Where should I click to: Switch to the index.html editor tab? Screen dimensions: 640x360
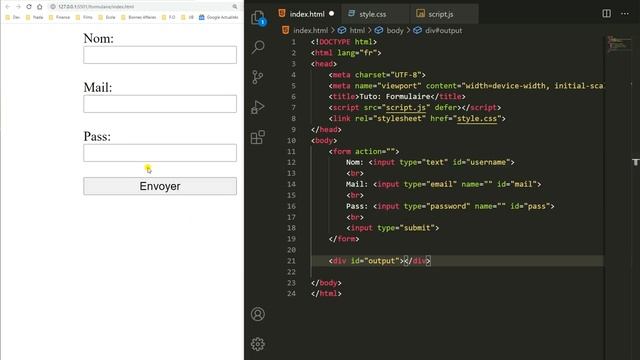306,14
